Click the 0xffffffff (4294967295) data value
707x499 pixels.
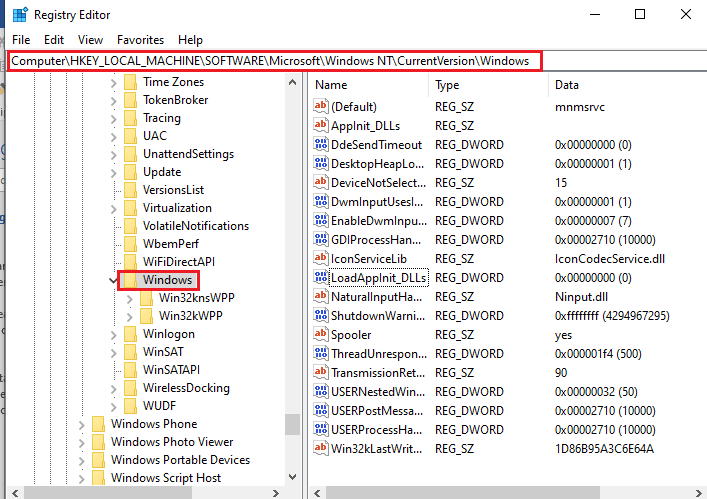(x=612, y=316)
